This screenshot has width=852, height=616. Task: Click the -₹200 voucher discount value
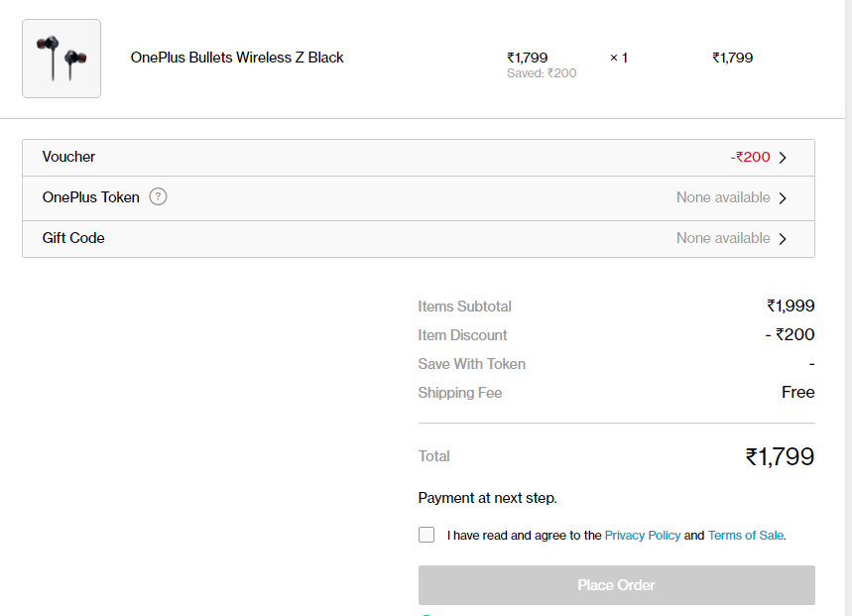click(x=753, y=157)
